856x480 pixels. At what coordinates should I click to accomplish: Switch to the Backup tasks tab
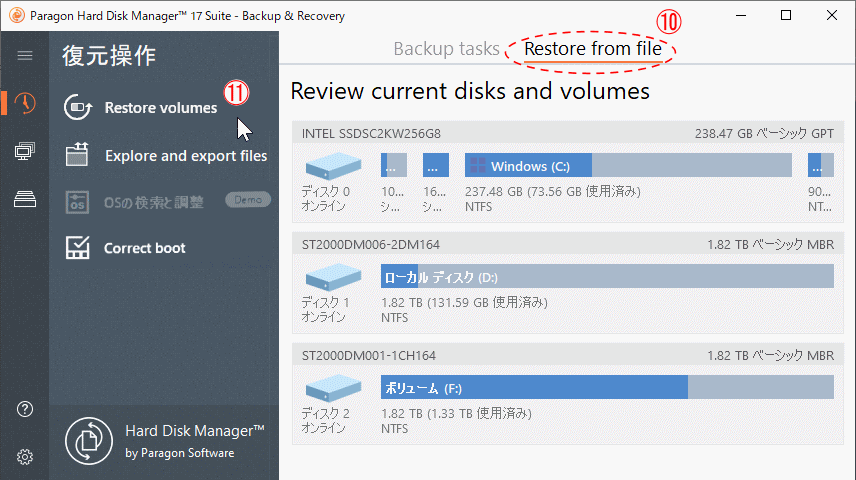coord(445,48)
